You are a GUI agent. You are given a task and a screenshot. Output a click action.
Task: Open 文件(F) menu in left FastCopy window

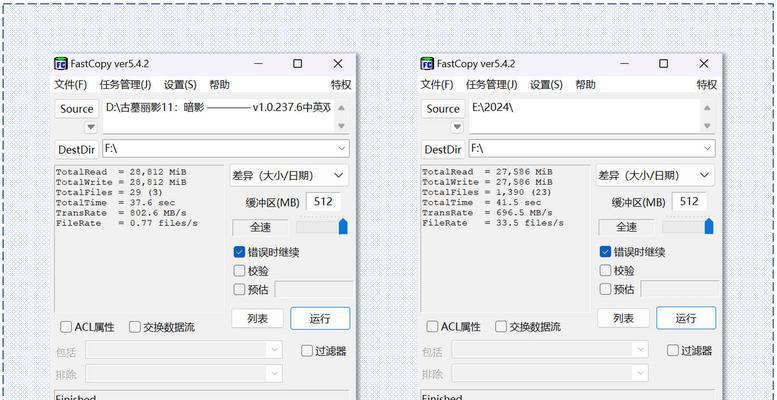click(x=70, y=85)
